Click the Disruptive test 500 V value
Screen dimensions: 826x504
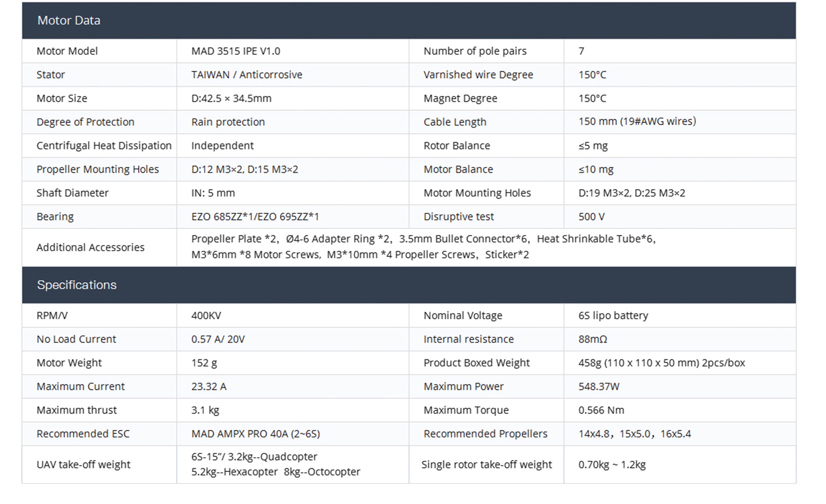pos(591,217)
